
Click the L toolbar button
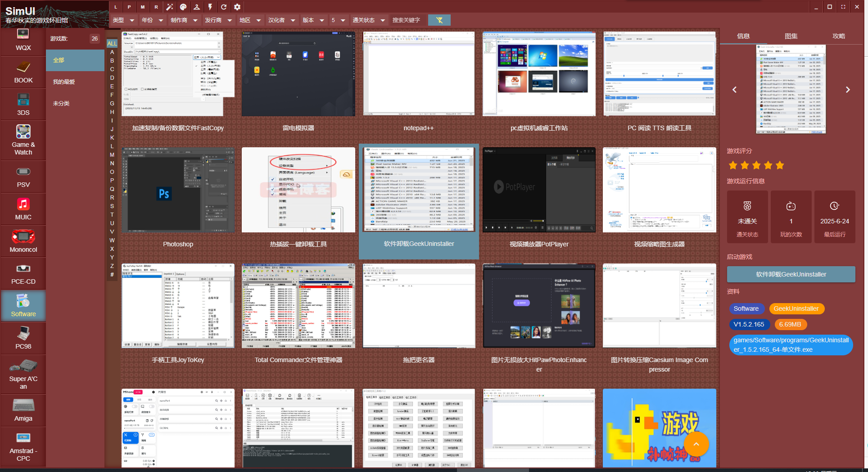116,7
